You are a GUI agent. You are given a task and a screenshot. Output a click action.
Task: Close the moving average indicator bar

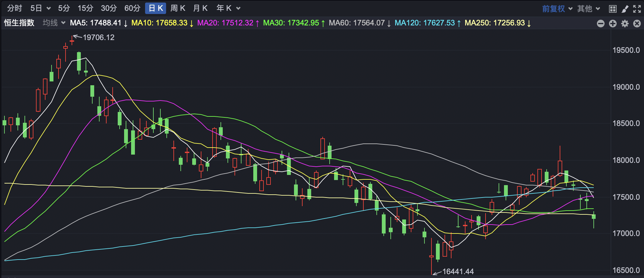(637, 23)
